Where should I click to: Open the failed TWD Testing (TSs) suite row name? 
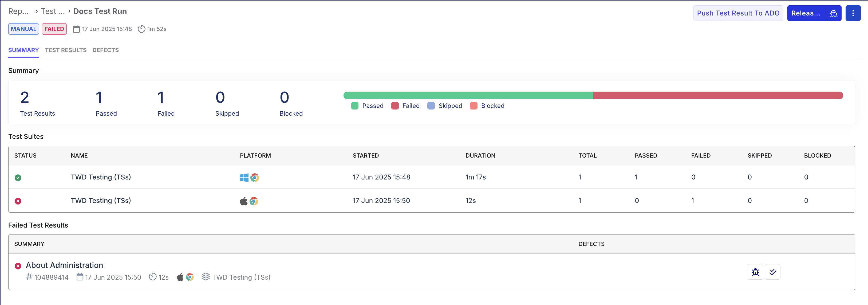click(x=101, y=201)
